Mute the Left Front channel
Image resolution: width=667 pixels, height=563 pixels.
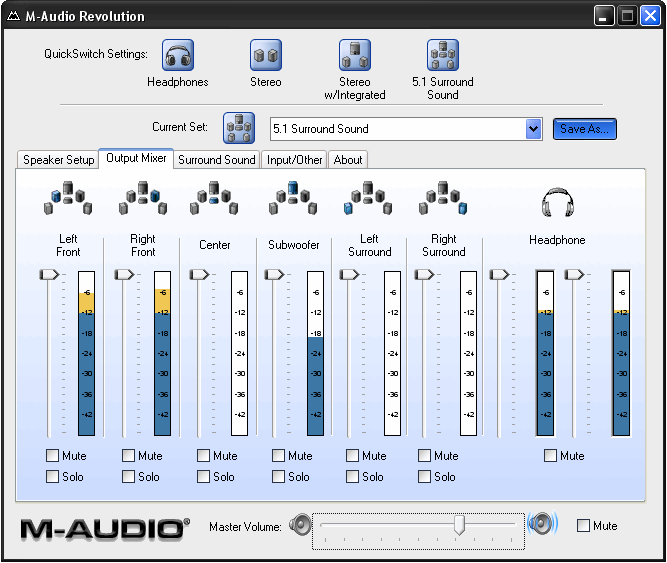[x=52, y=455]
